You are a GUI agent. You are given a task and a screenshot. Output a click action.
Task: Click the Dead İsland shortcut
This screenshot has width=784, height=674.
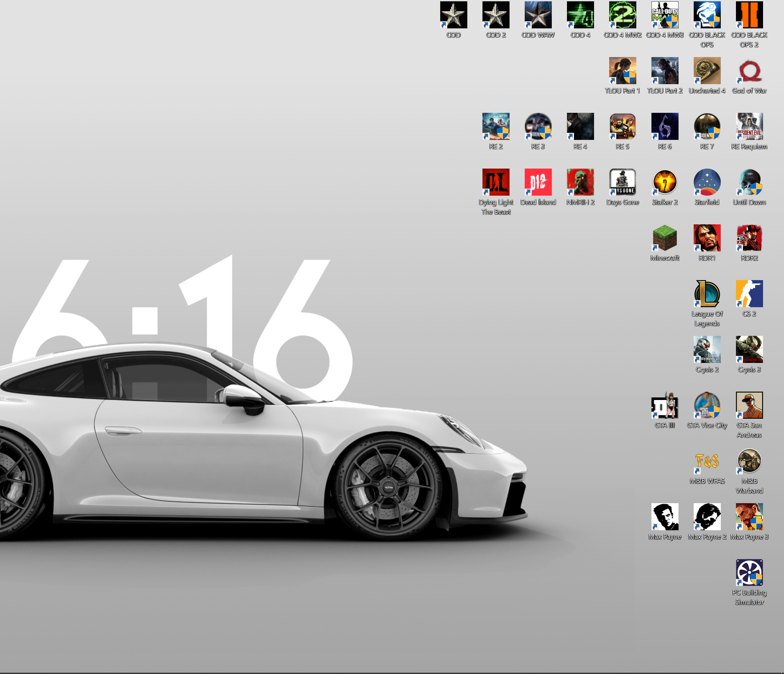tap(538, 182)
